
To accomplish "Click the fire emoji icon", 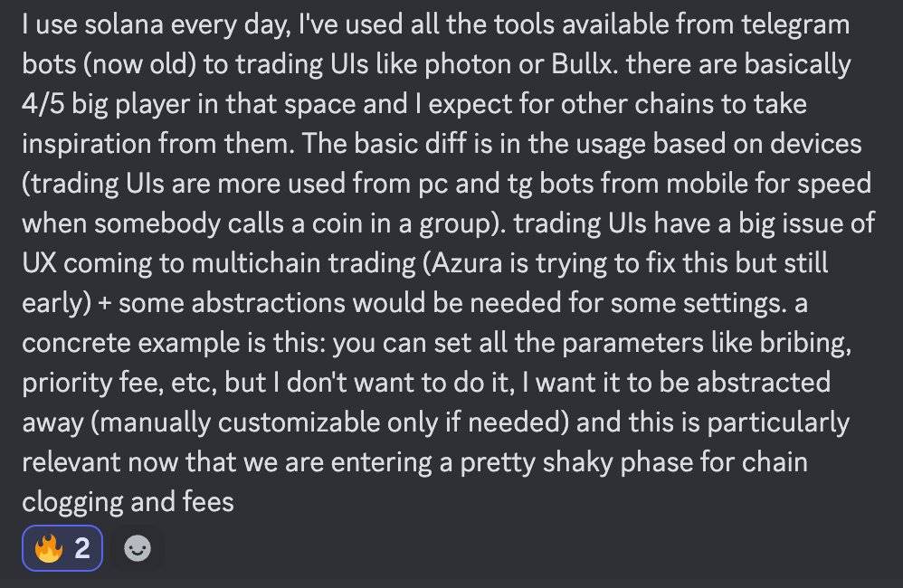I will (48, 547).
